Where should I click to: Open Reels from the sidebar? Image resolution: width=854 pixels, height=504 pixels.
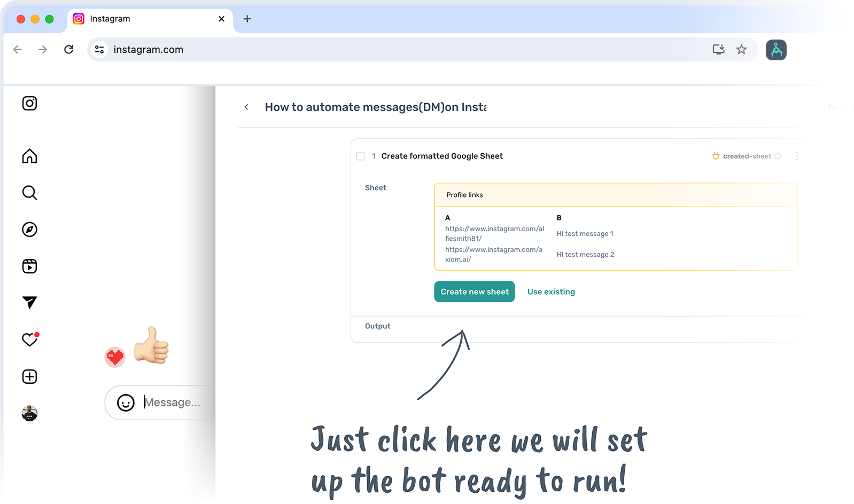[29, 266]
